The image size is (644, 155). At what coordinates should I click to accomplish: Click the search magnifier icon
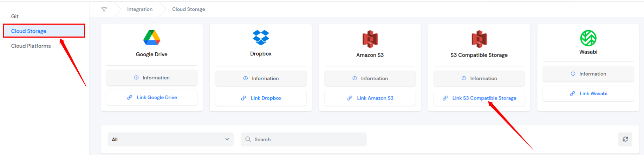tap(248, 140)
